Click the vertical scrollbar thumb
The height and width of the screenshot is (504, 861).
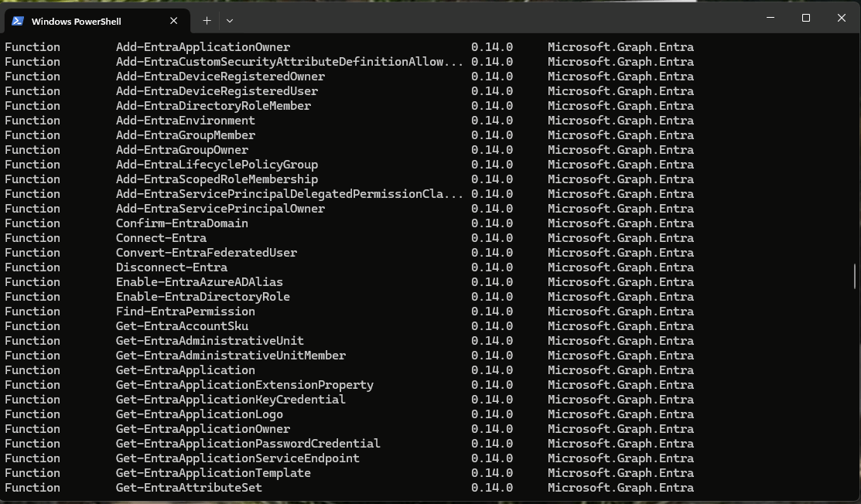855,275
